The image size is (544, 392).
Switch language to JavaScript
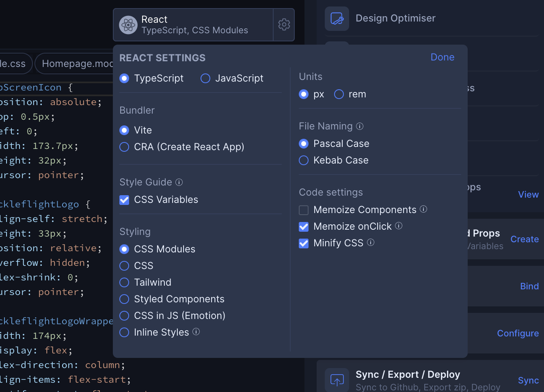tap(205, 78)
